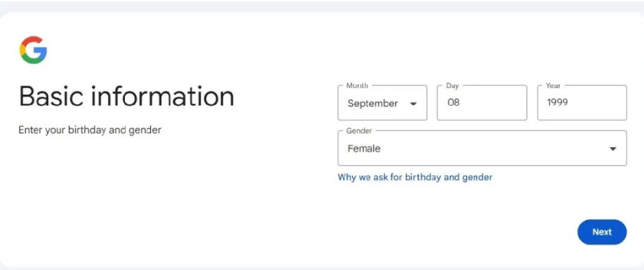This screenshot has height=270, width=644.
Task: Click the "08" day value
Action: 453,102
